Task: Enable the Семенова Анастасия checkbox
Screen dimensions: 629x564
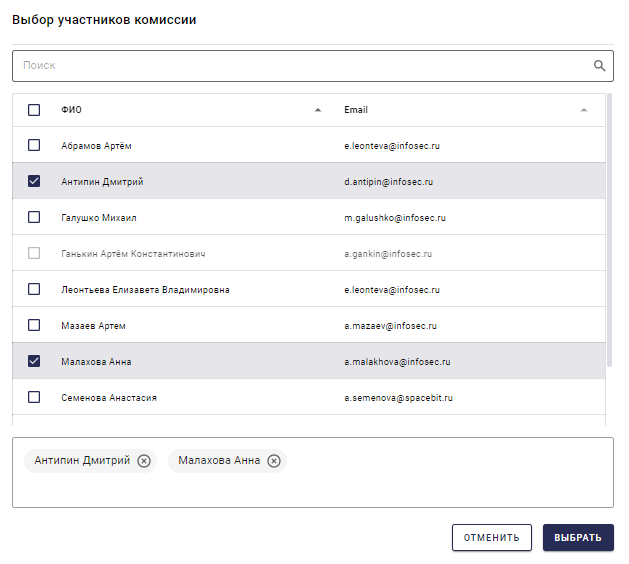Action: [34, 397]
